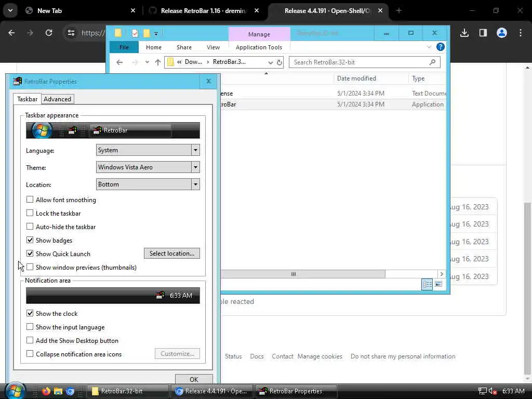Reload the browser page
The width and height of the screenshot is (532, 399).
click(x=49, y=33)
